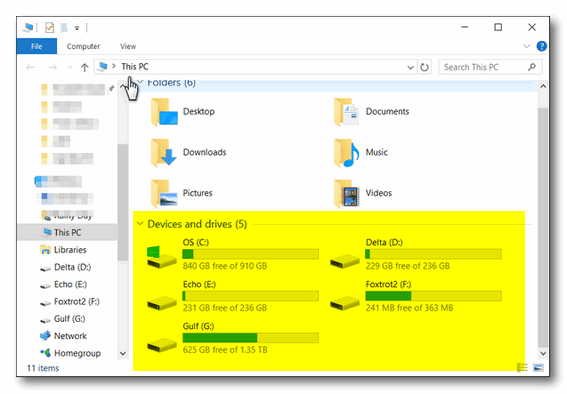Select Libraries in navigation pane
The width and height of the screenshot is (567, 394).
70,250
